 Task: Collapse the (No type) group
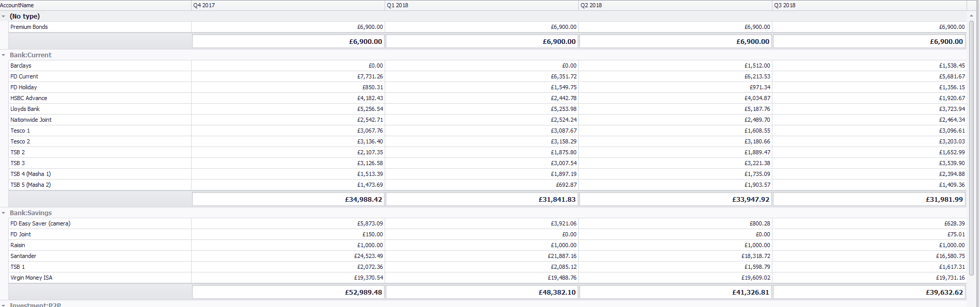[x=4, y=17]
